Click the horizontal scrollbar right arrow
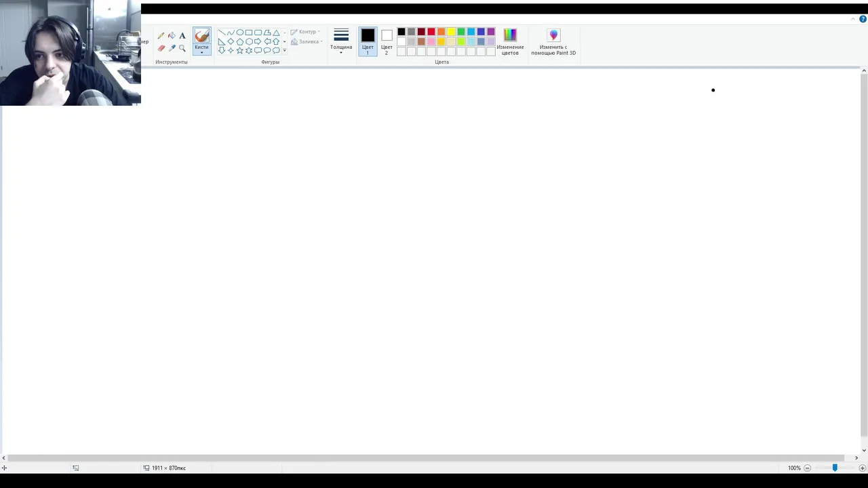This screenshot has height=488, width=868. (x=856, y=458)
